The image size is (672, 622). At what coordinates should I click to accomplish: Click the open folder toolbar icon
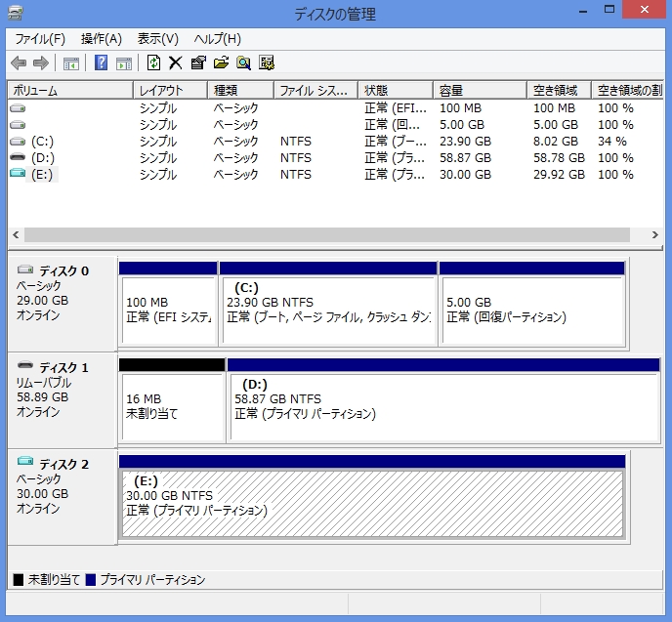[221, 63]
